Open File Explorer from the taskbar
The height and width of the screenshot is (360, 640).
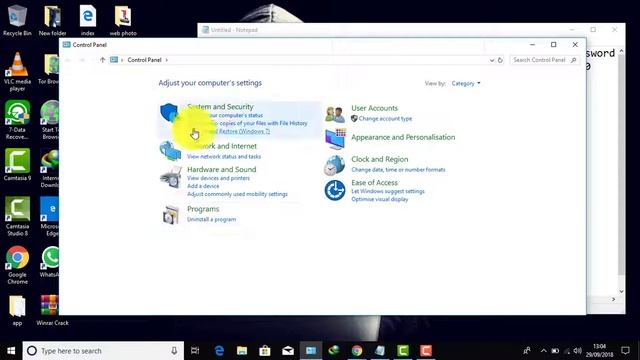pyautogui.click(x=242, y=351)
